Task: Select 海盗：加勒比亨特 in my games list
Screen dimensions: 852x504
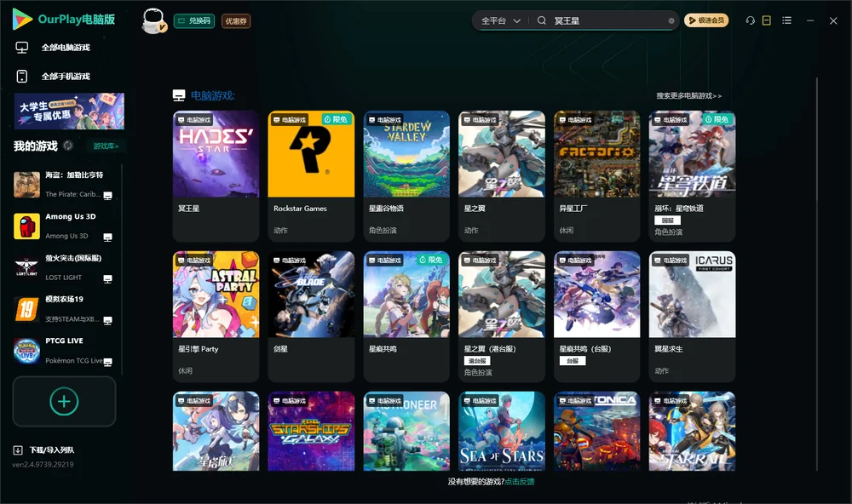Action: point(63,185)
